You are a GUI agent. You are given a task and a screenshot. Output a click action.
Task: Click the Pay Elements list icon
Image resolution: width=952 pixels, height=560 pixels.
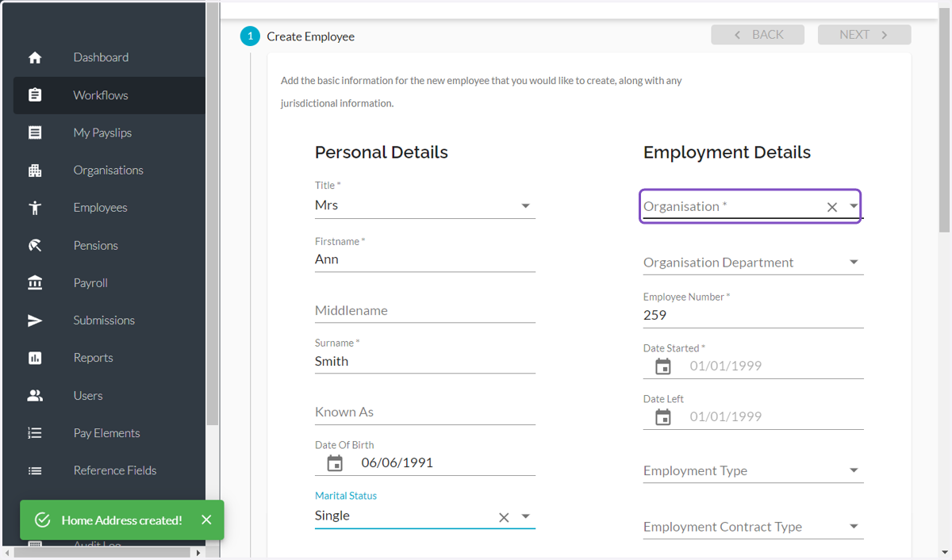coord(35,433)
